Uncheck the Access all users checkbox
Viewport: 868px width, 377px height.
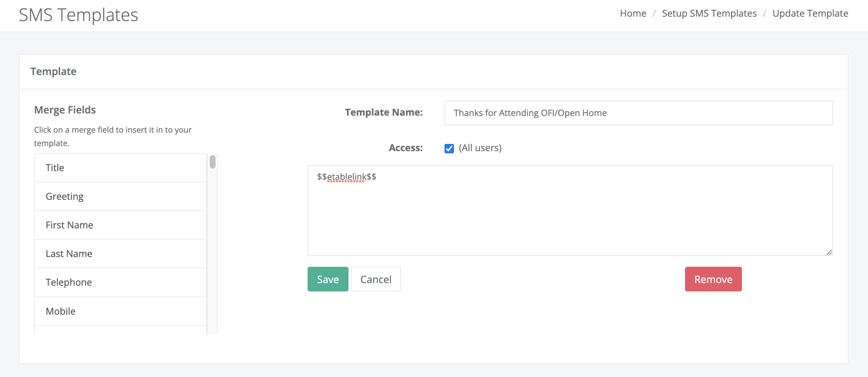point(449,149)
